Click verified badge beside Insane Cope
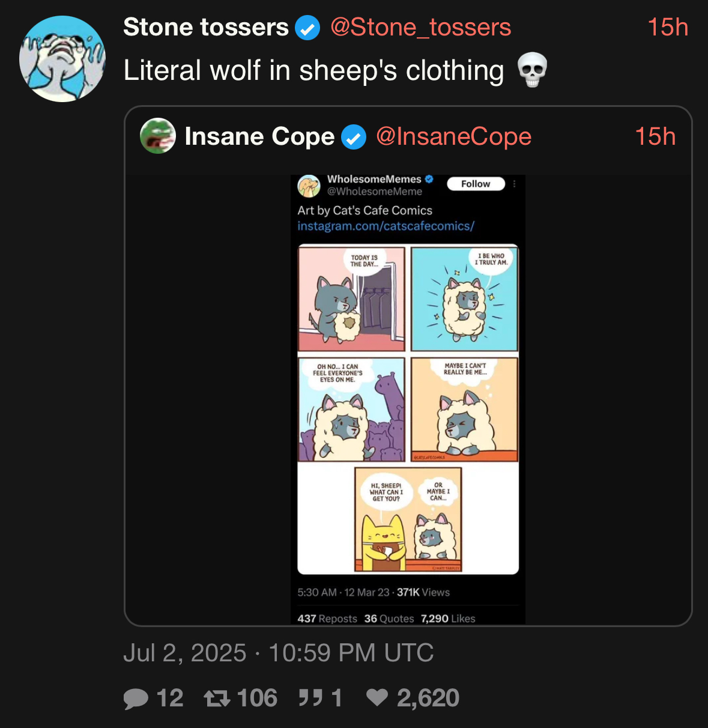The width and height of the screenshot is (708, 728). 354,137
